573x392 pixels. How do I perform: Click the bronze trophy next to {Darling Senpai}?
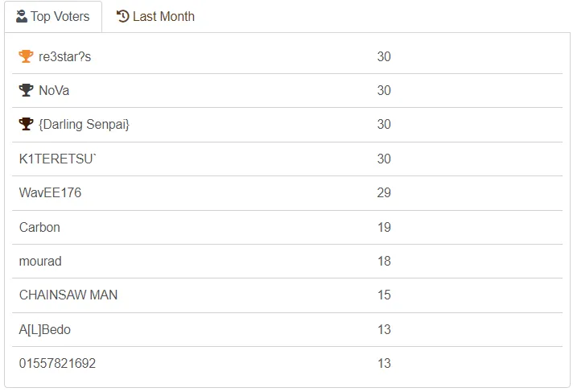pyautogui.click(x=26, y=124)
